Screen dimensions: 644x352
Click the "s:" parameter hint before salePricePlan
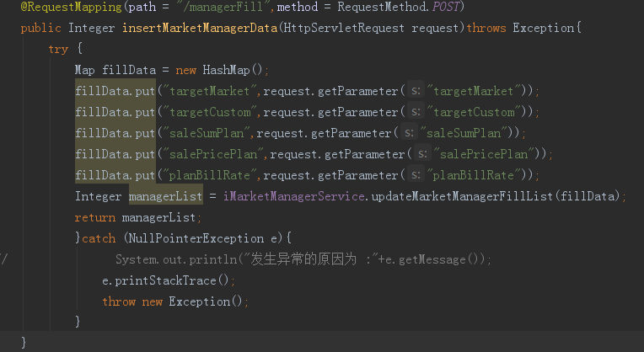point(422,154)
